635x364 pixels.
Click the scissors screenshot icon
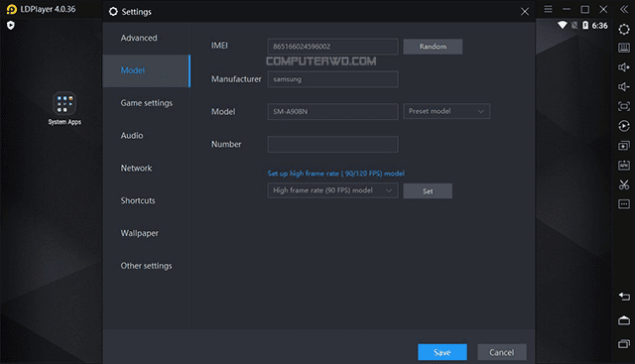(x=624, y=184)
